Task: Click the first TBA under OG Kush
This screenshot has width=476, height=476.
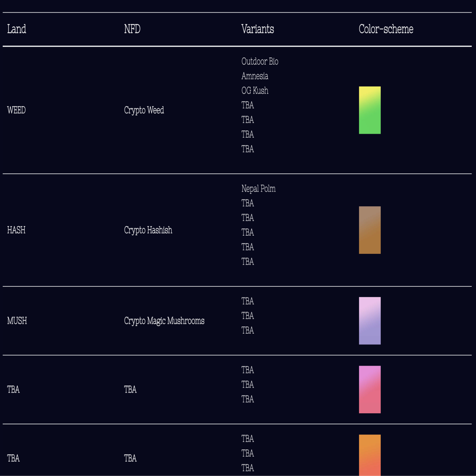Action: pos(248,105)
